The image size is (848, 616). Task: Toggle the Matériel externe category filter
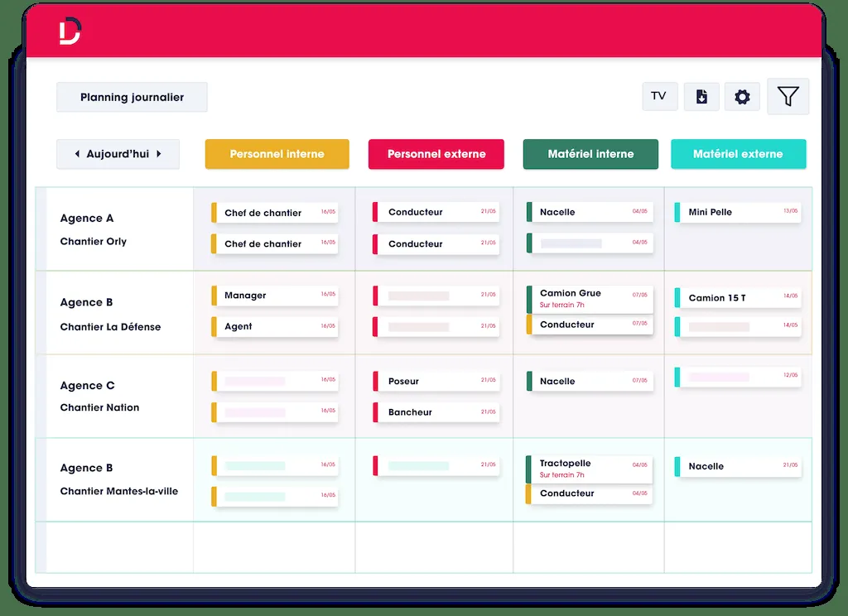point(738,154)
